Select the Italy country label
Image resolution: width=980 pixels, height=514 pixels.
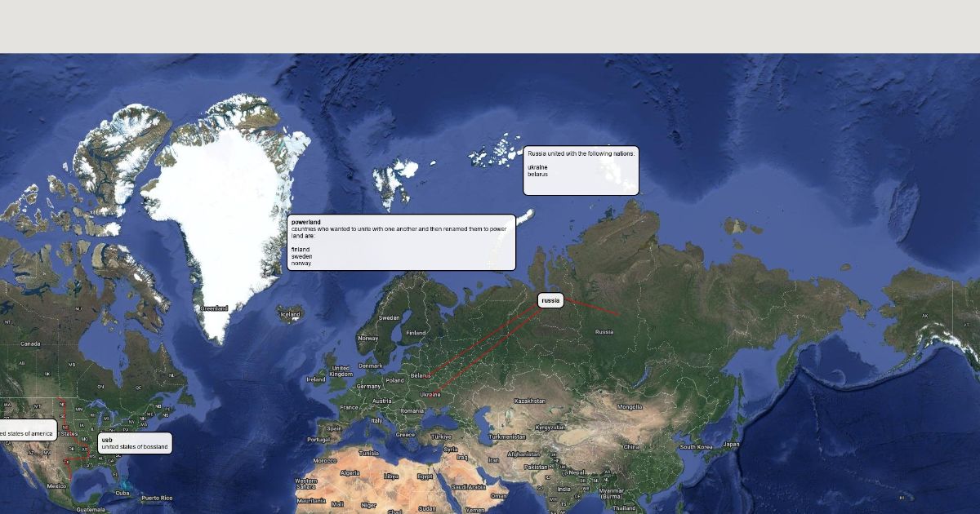click(x=377, y=421)
